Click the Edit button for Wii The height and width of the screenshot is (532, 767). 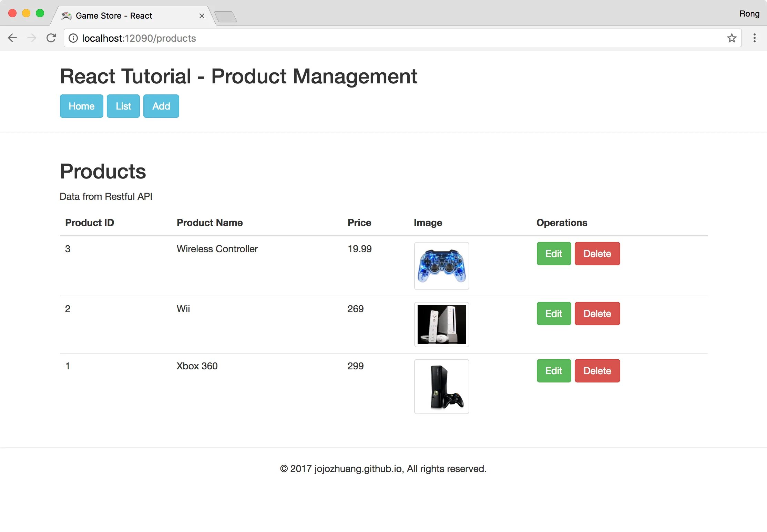coord(553,313)
